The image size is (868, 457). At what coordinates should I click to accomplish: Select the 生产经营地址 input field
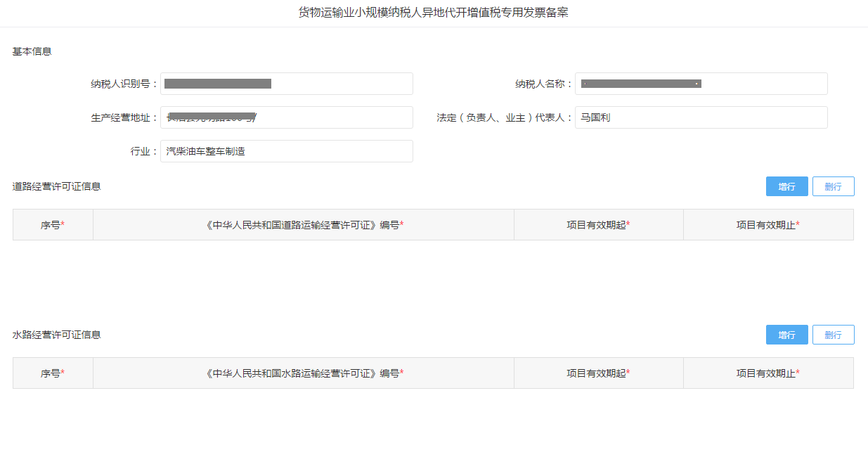click(x=286, y=117)
